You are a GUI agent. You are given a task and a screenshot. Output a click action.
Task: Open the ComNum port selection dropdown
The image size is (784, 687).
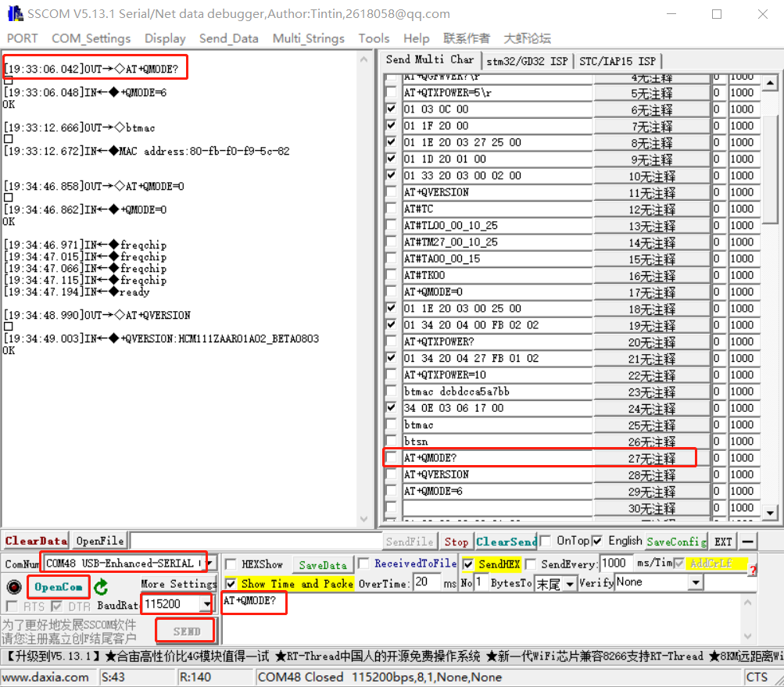209,563
